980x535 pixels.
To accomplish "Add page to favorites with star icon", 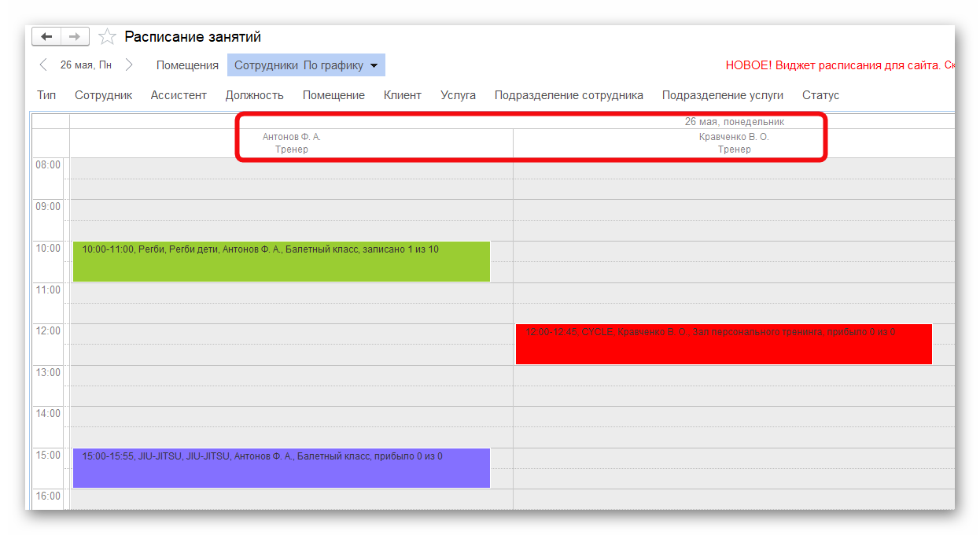I will click(108, 37).
